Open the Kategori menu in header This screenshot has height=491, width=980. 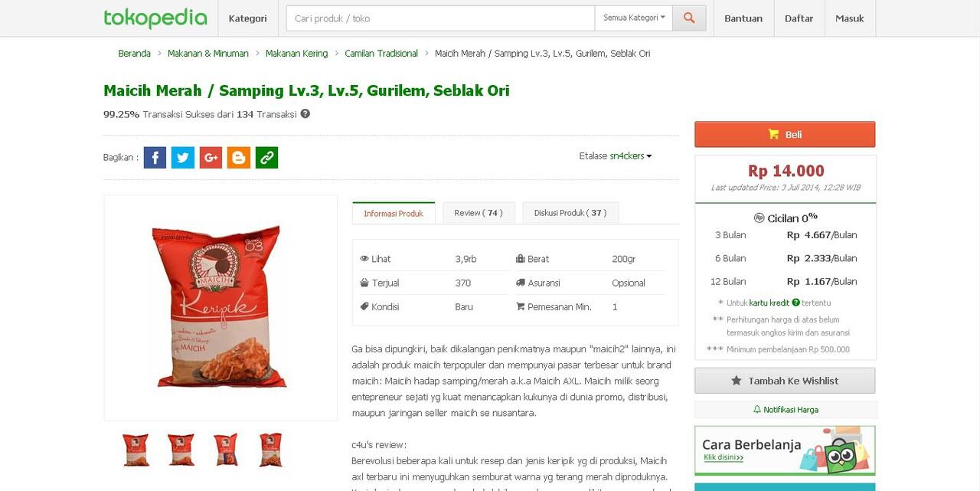pyautogui.click(x=247, y=18)
